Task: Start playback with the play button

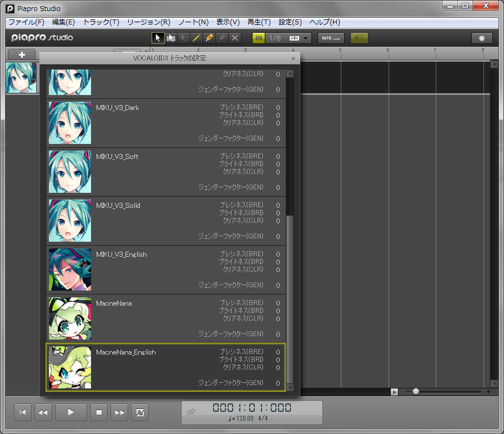Action: 70,412
